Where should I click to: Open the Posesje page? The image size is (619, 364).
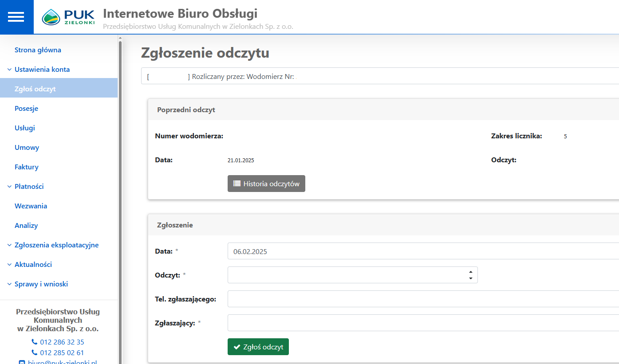pos(26,108)
